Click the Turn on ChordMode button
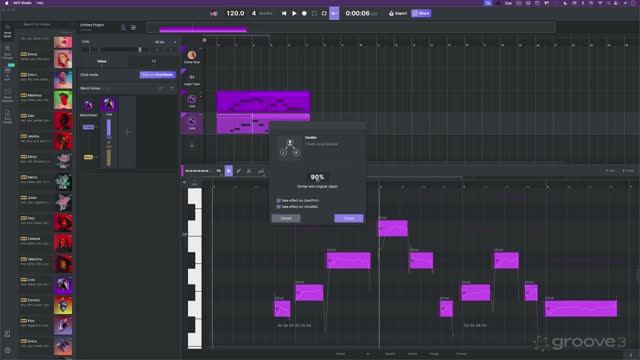Image resolution: width=640 pixels, height=360 pixels. tap(158, 75)
